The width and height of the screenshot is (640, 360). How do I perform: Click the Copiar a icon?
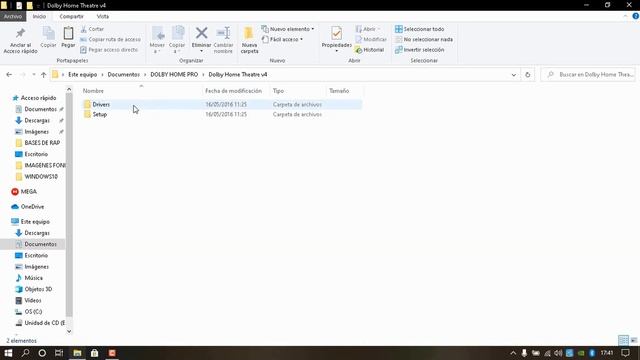point(178,33)
